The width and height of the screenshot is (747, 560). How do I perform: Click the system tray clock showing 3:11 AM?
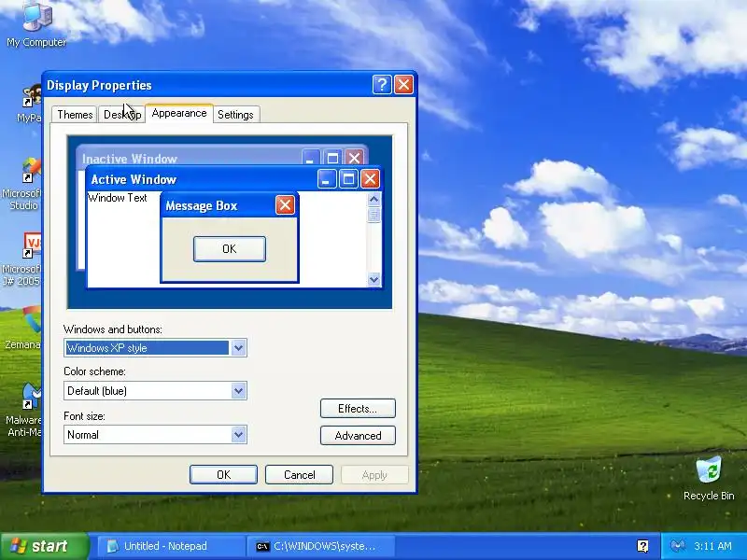click(x=712, y=546)
